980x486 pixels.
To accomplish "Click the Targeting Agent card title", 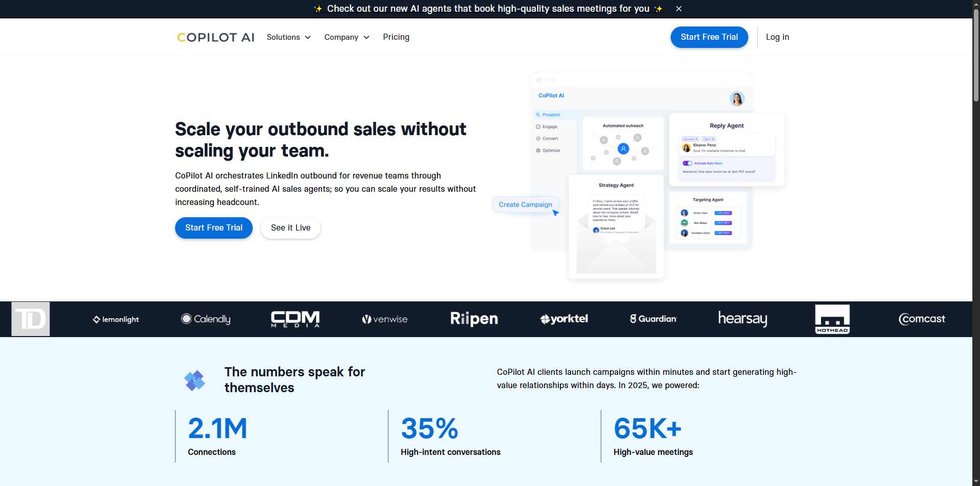I will click(708, 200).
